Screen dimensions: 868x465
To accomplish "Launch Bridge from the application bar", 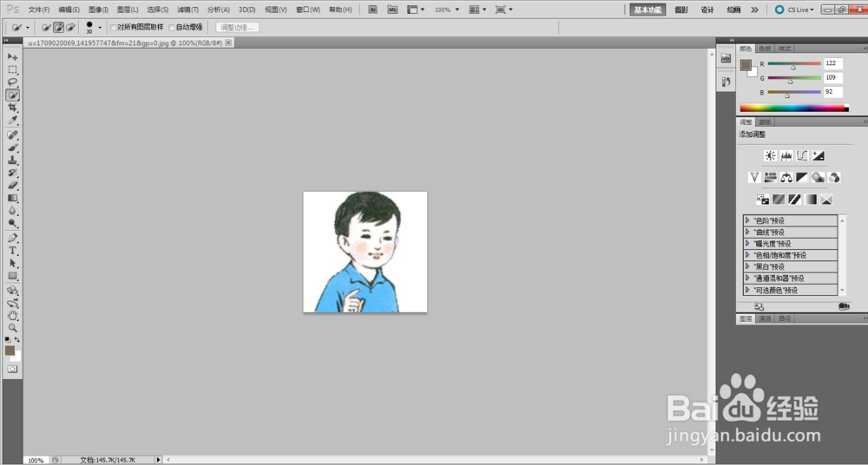I will [x=373, y=10].
